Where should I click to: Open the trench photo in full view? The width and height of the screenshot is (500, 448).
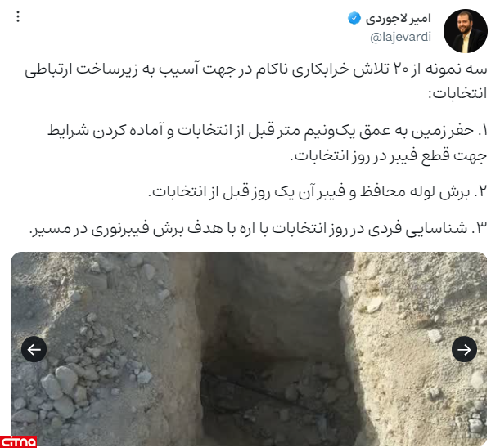[249, 349]
